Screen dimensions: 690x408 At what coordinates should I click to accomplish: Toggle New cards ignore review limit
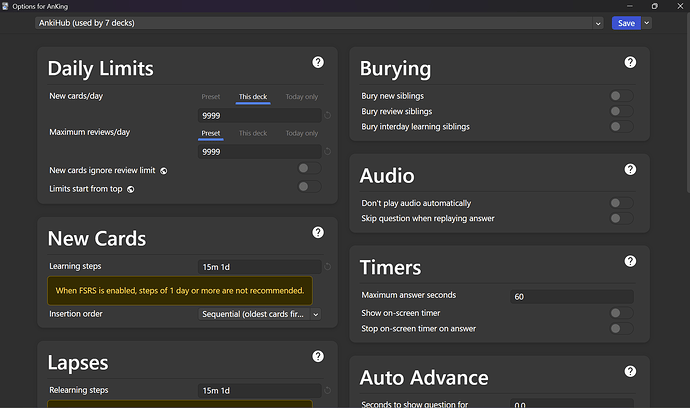308,170
